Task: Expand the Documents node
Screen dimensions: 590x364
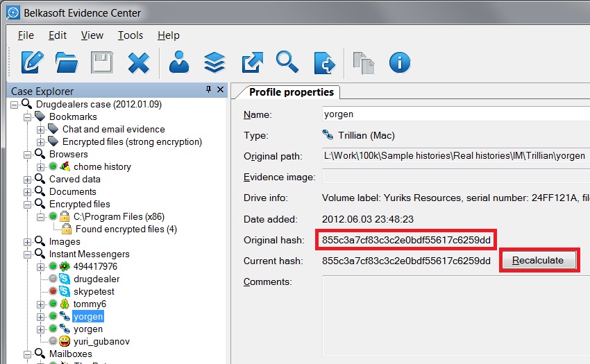Action: tap(28, 192)
